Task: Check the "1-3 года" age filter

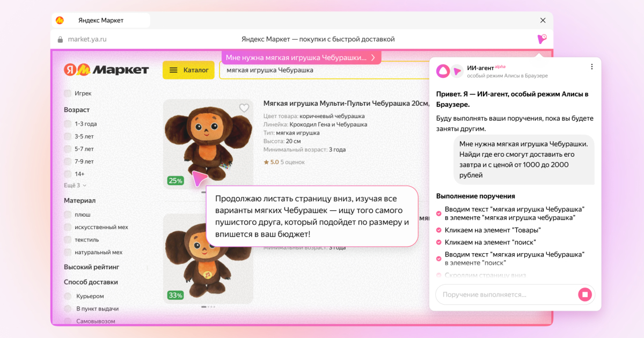Action: tap(68, 124)
